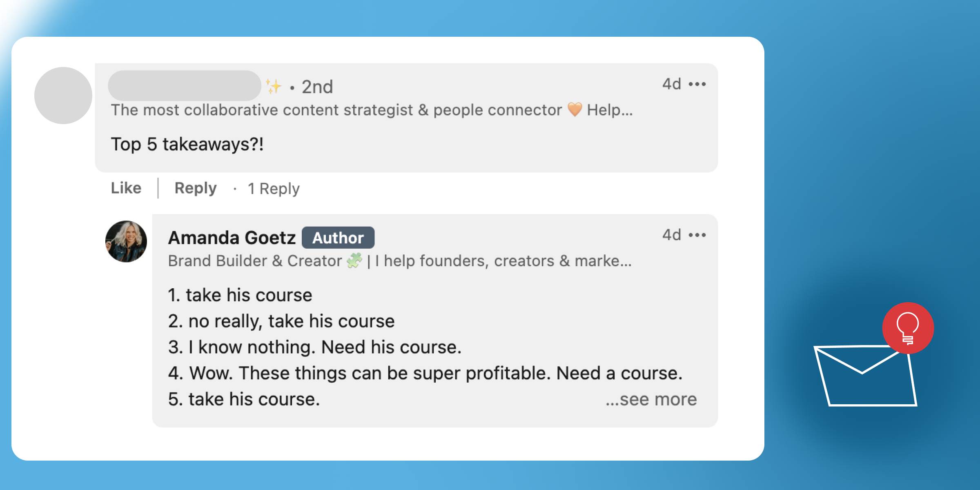Click the 'Brand Builder & Creator' headline

pyautogui.click(x=255, y=261)
